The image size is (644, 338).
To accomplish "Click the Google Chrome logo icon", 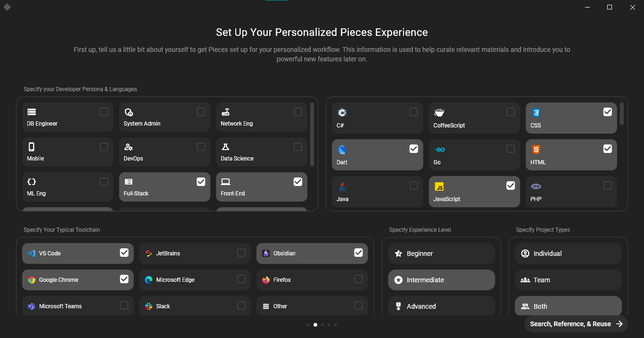I will 32,280.
